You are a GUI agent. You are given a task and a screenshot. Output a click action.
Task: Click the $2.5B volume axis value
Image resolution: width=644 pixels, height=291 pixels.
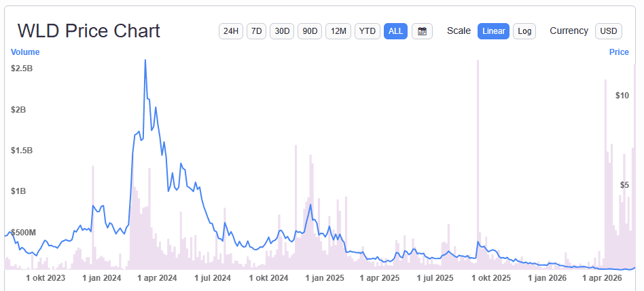(22, 69)
